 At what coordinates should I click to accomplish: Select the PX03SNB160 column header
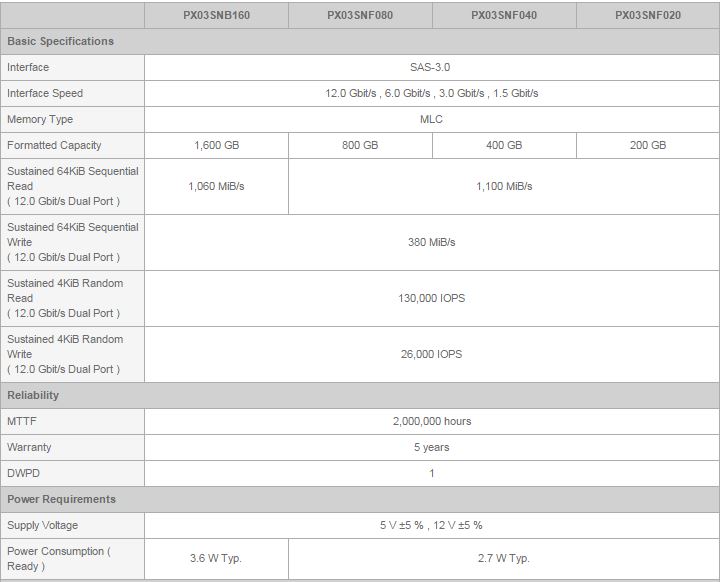point(216,15)
